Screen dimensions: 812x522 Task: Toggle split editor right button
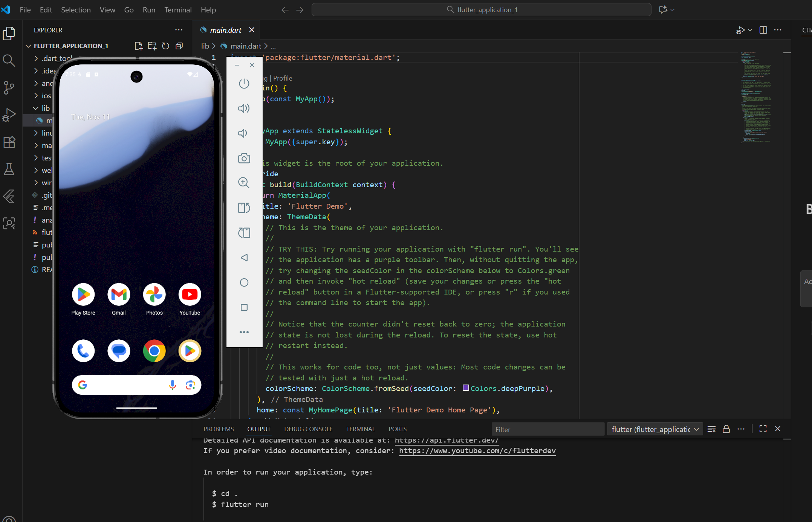pos(763,30)
